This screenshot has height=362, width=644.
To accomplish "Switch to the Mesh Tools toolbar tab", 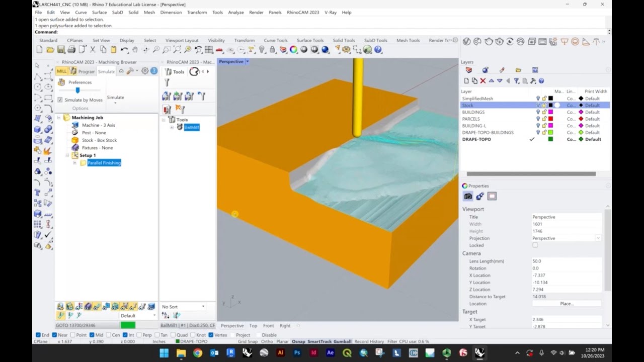I will [408, 40].
